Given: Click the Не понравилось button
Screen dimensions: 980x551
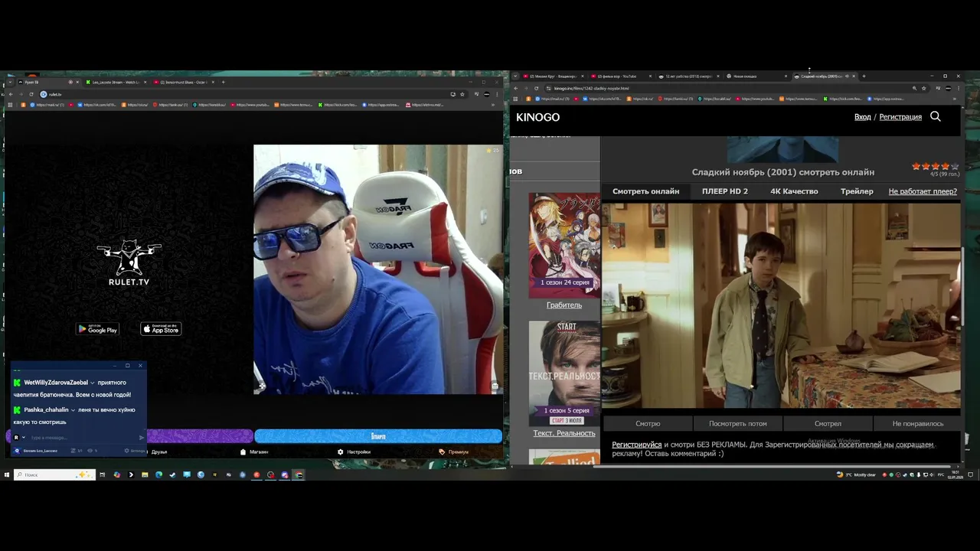Looking at the screenshot, I should coord(917,423).
